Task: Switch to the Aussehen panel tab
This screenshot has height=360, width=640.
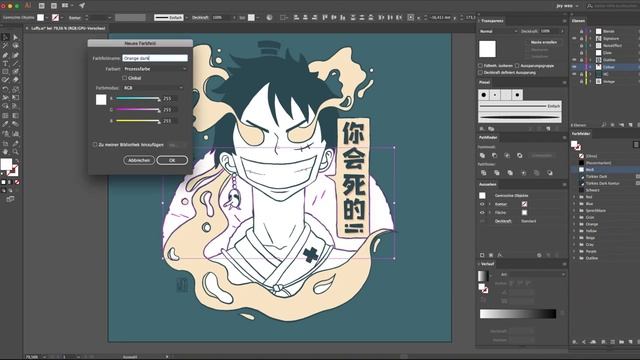Action: [488, 184]
